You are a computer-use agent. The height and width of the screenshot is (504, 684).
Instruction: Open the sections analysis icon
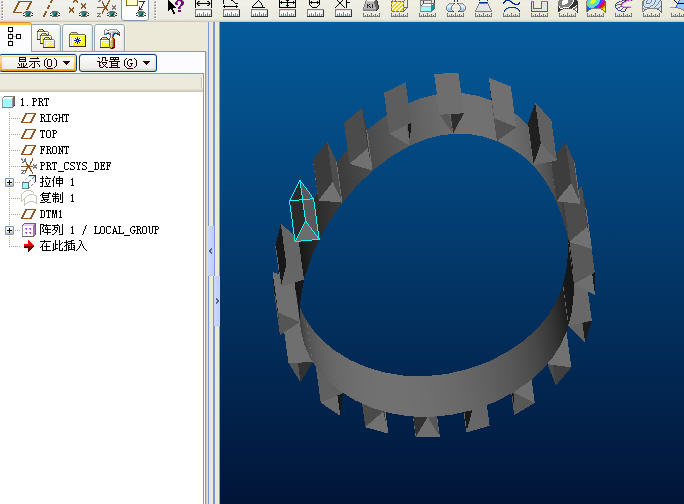pyautogui.click(x=539, y=8)
